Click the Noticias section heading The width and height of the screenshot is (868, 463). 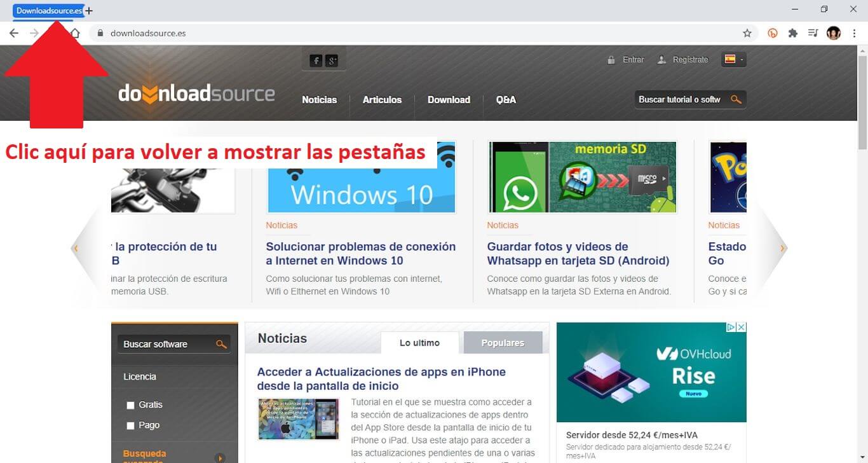tap(282, 338)
